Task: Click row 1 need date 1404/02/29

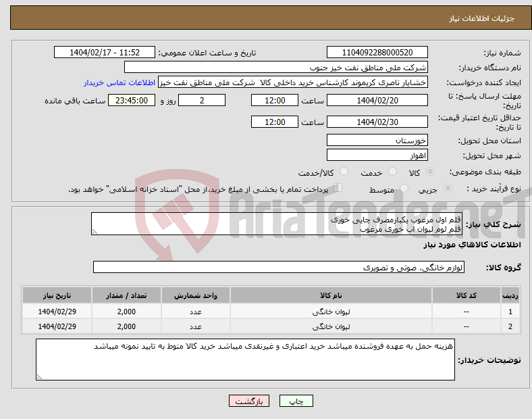Action: (x=57, y=312)
